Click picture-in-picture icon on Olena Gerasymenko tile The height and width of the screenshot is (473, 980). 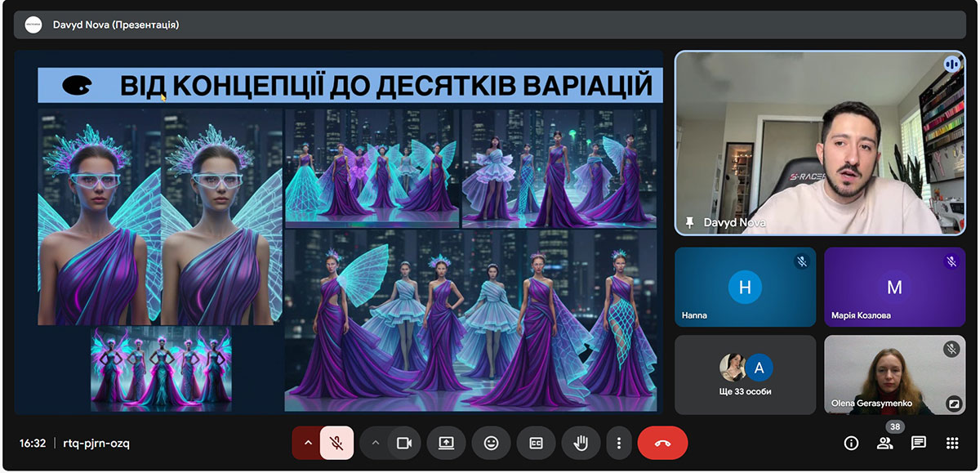pyautogui.click(x=952, y=403)
